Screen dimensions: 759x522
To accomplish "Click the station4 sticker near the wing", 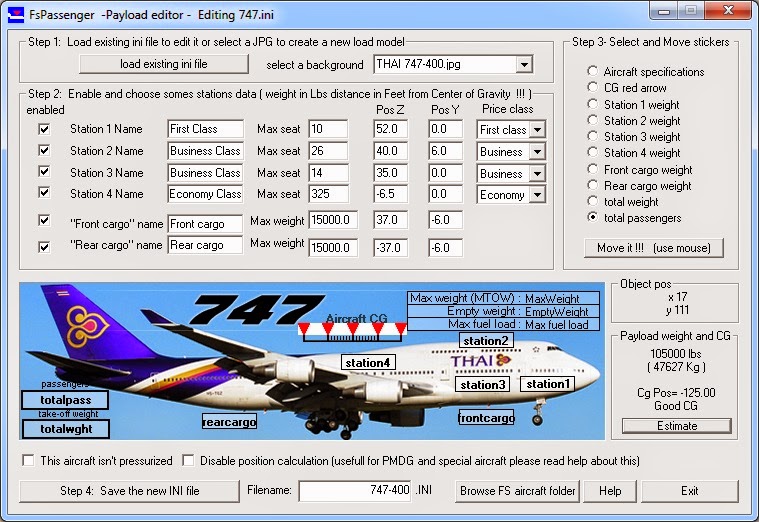I will point(368,362).
